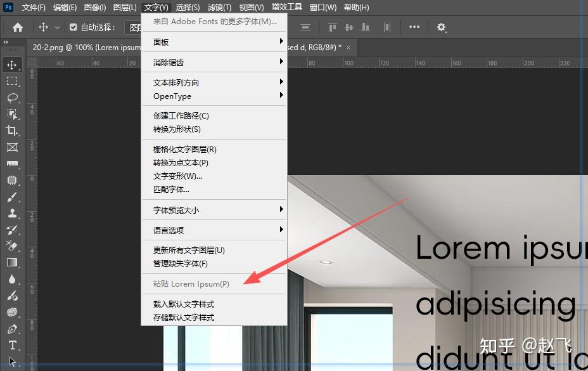Open the 滤镜 menu
Image resolution: width=588 pixels, height=371 pixels.
point(218,7)
